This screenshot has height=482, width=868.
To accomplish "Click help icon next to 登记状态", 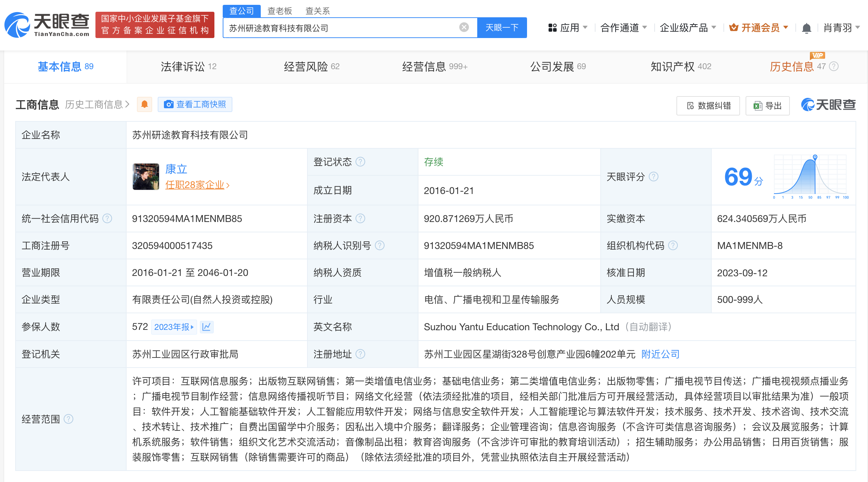I will (360, 161).
